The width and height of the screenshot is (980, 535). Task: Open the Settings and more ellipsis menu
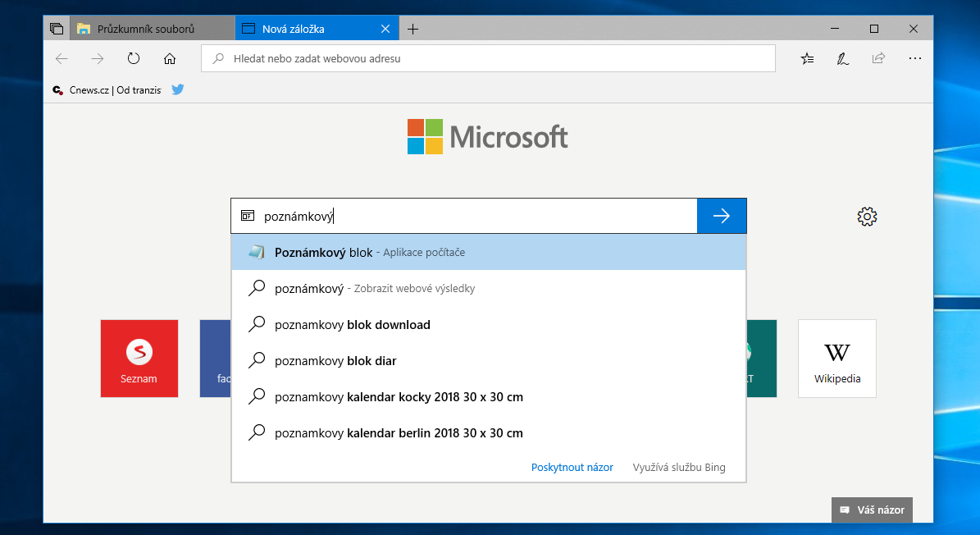[x=915, y=58]
